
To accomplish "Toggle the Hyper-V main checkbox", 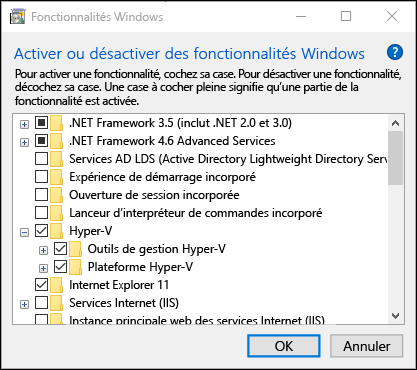I will (41, 231).
